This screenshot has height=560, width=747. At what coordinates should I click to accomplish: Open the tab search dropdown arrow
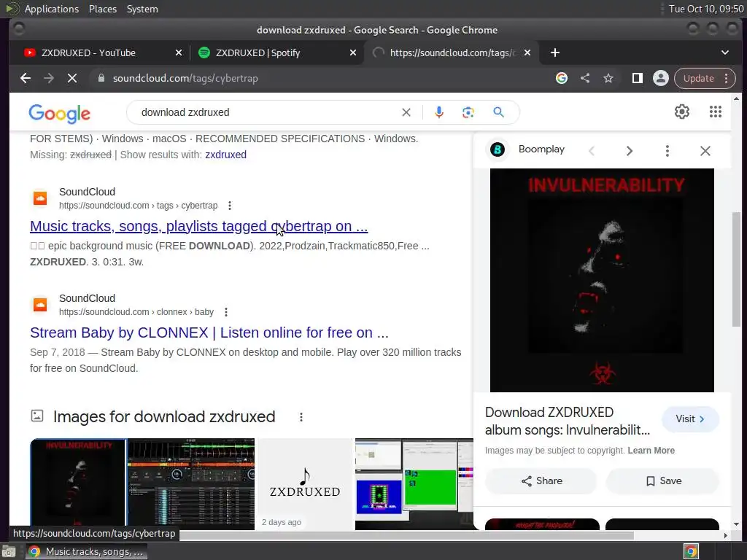725,52
